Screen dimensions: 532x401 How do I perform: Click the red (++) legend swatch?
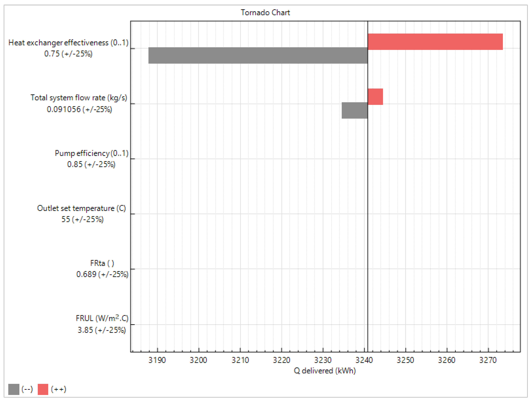pos(43,389)
